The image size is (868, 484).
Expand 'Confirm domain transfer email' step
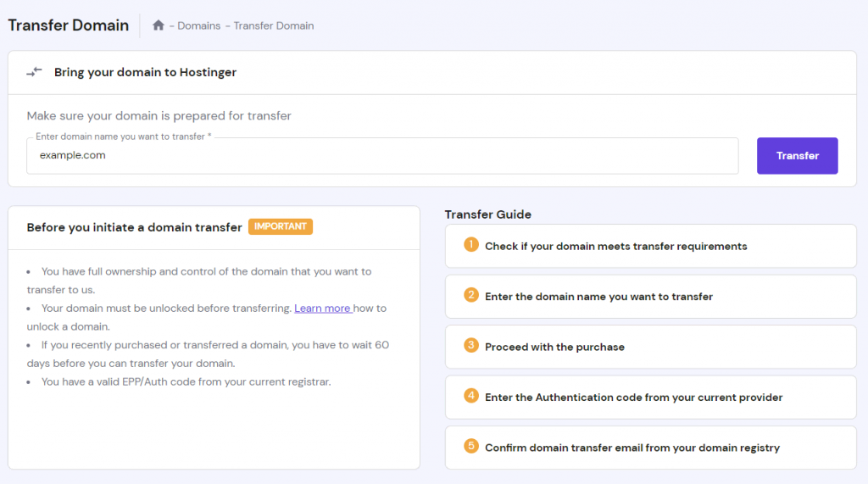click(x=632, y=448)
